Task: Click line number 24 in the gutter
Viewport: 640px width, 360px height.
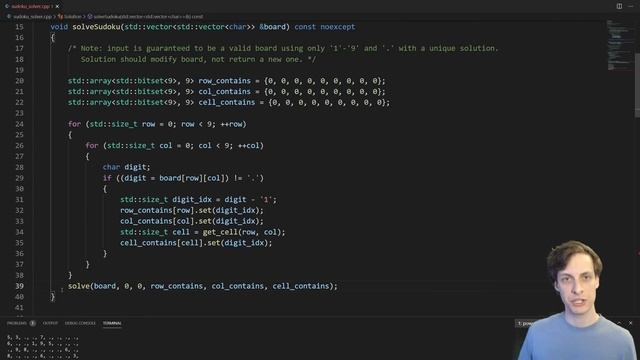Action: coord(19,124)
